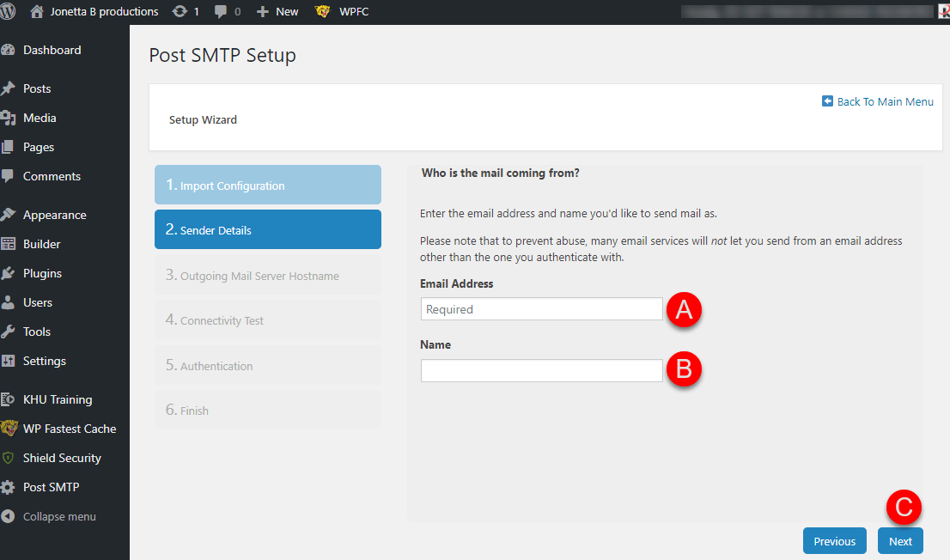
Task: Click the Post SMTP Setup heading
Action: pos(222,55)
